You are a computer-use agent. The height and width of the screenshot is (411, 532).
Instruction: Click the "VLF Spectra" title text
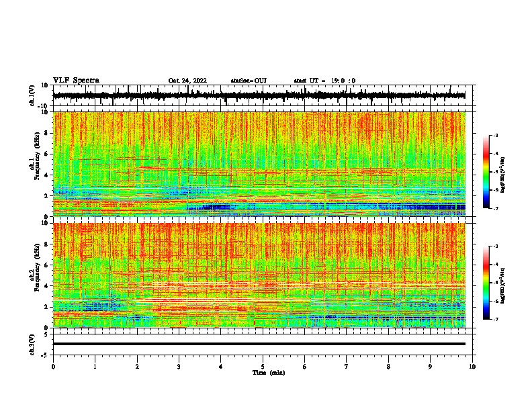click(x=76, y=80)
